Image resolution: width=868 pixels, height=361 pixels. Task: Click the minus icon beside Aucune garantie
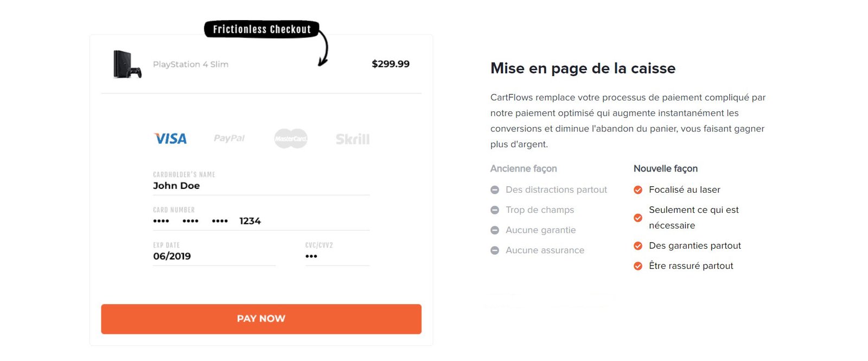(495, 230)
